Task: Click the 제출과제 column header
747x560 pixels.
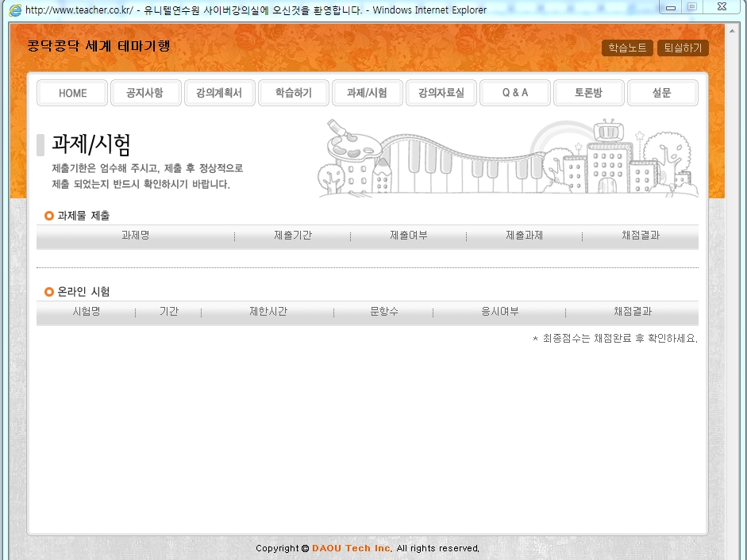Action: [x=524, y=236]
